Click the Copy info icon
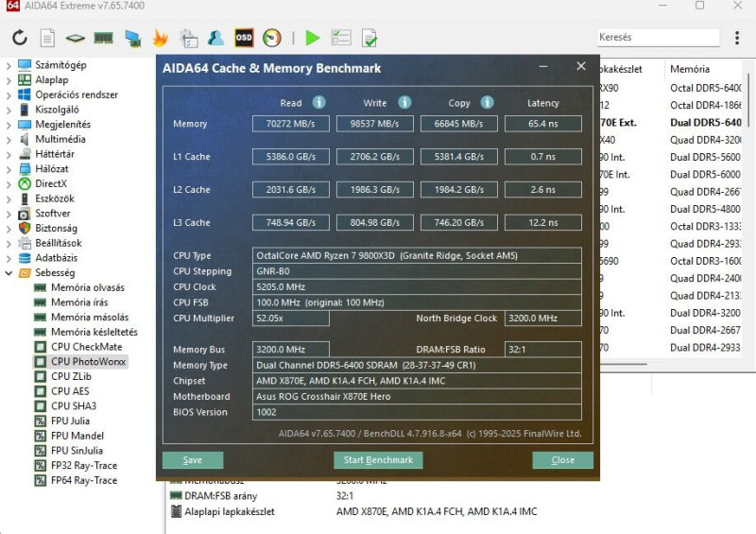The image size is (756, 534). 487,102
